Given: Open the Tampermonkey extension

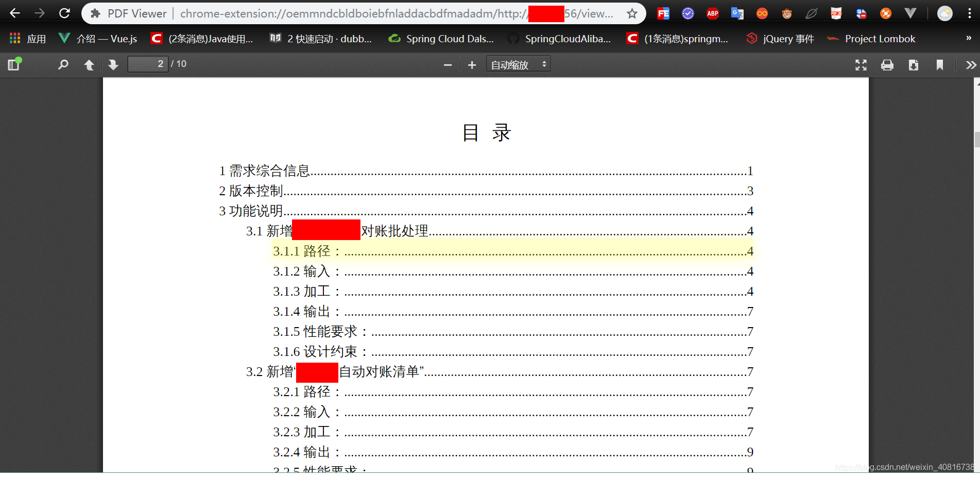Looking at the screenshot, I should click(787, 13).
